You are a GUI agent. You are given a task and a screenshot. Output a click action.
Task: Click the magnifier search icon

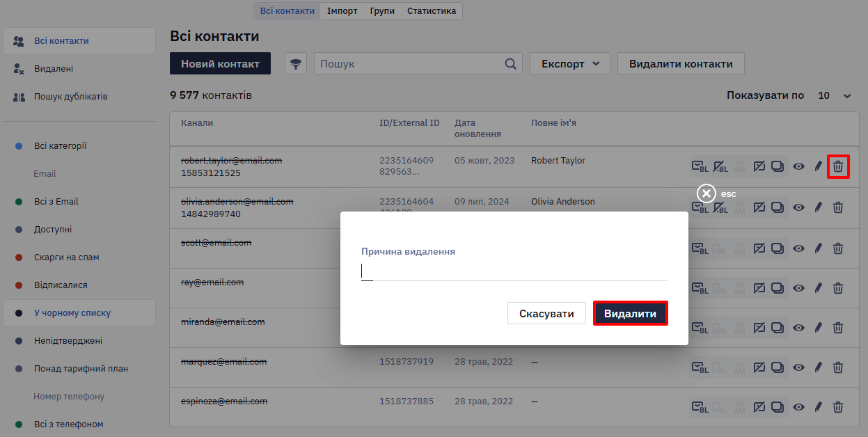[511, 63]
